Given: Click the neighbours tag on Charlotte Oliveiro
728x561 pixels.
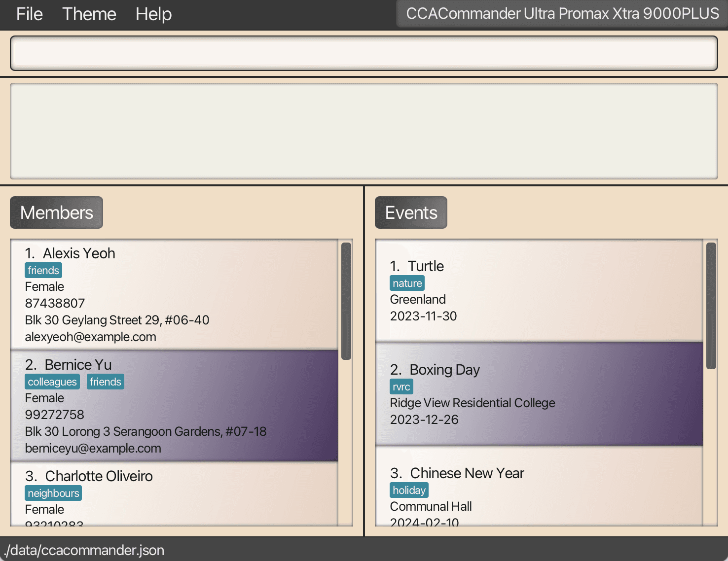Looking at the screenshot, I should coord(53,493).
